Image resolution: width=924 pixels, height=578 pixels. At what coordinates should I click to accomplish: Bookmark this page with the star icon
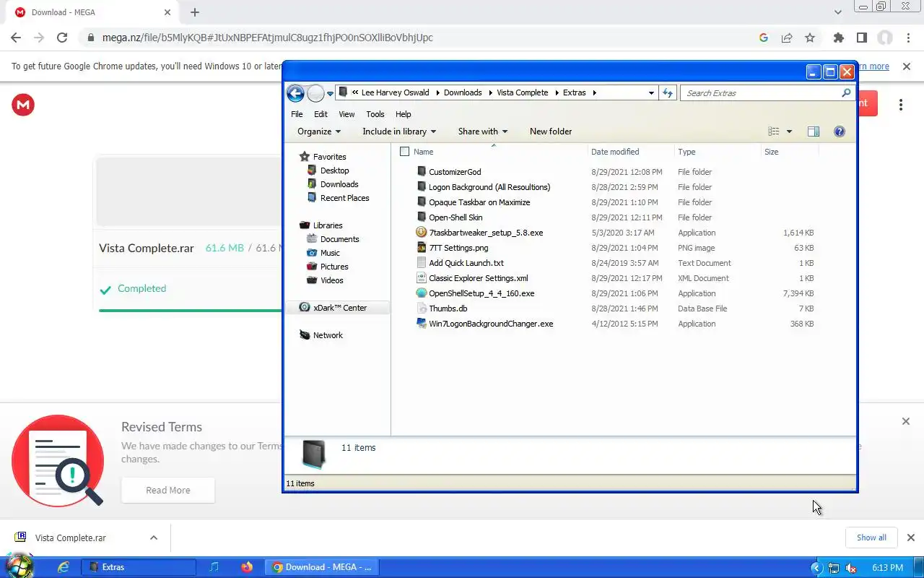810,38
